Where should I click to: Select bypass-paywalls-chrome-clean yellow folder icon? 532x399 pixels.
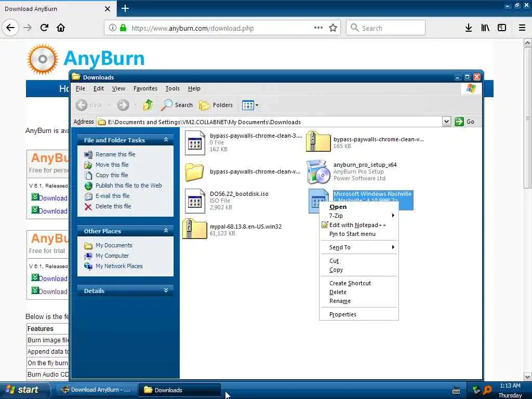point(194,172)
